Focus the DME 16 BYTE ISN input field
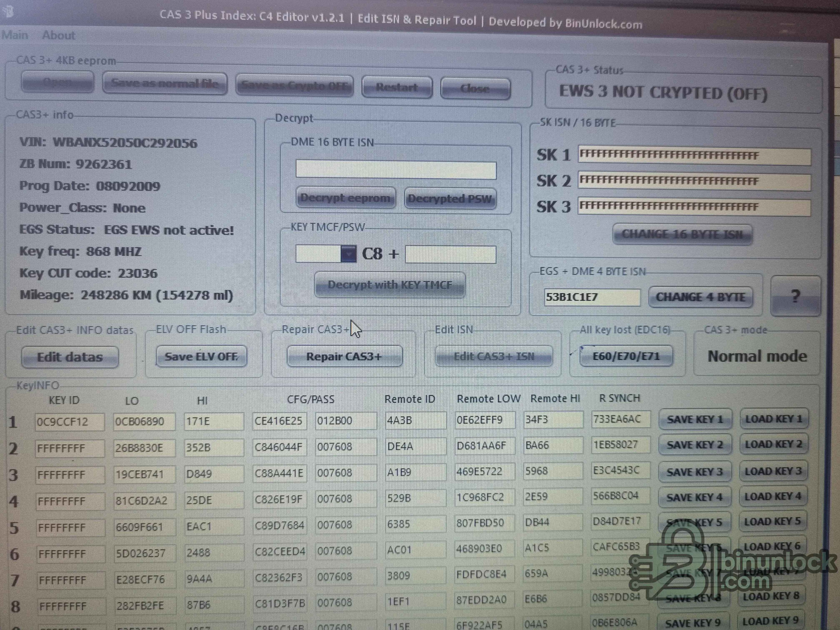 396,170
